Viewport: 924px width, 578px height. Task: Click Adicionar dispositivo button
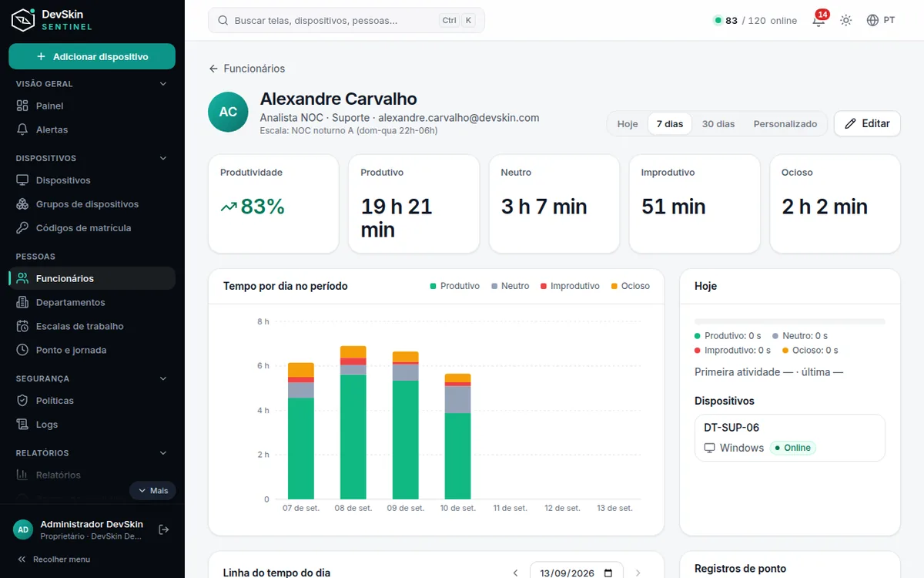tap(92, 56)
